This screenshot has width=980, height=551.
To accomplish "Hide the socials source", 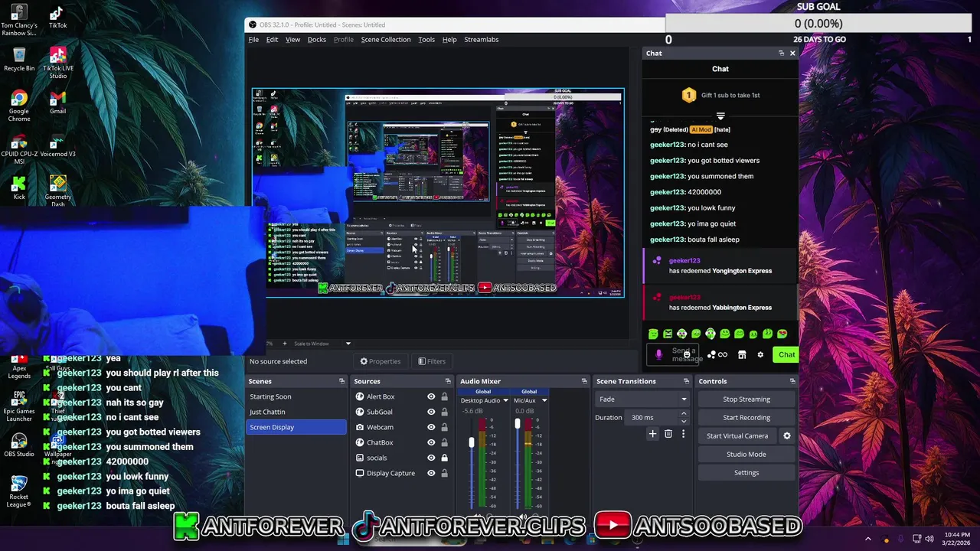I will [431, 458].
